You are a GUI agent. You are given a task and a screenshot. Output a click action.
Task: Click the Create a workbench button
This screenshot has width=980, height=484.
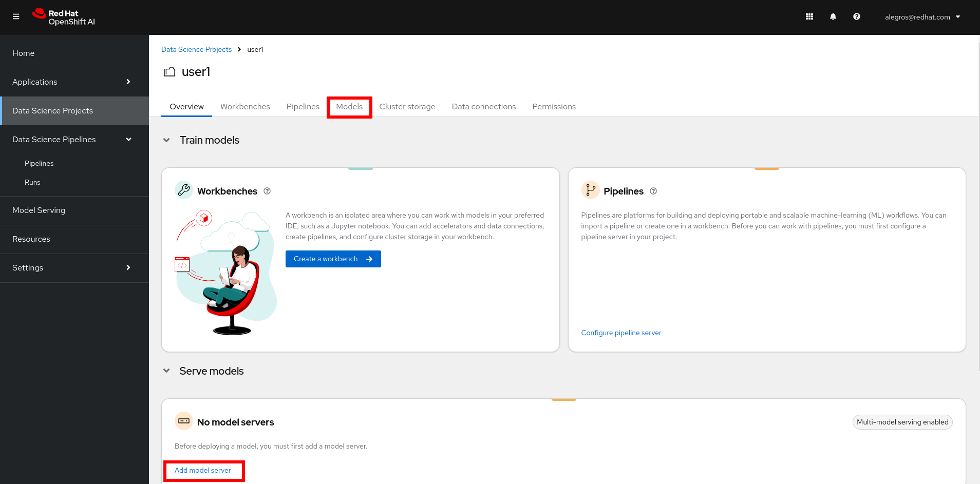coord(333,259)
